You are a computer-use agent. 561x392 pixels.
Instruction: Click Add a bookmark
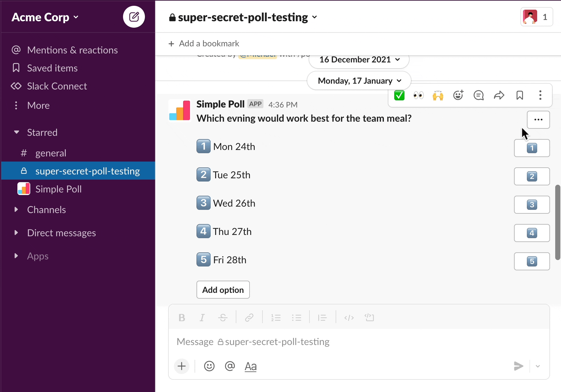pyautogui.click(x=204, y=43)
